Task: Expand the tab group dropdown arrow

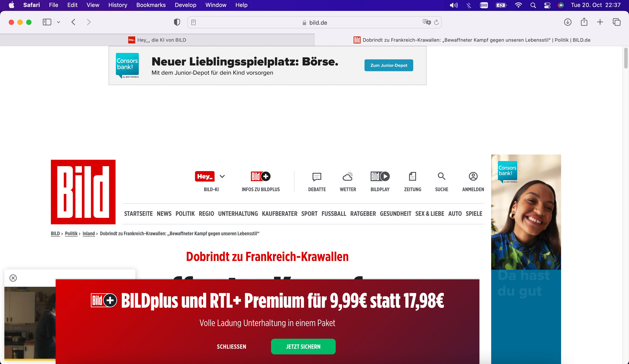Action: coord(58,22)
